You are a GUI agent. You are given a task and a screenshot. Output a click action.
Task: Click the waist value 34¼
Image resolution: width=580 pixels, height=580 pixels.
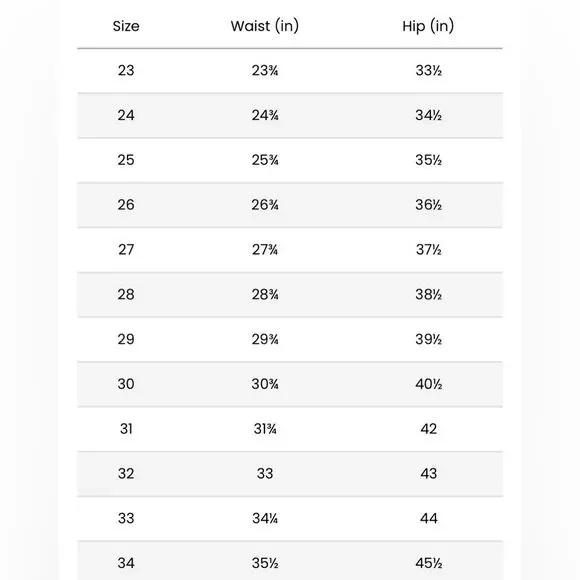point(265,518)
